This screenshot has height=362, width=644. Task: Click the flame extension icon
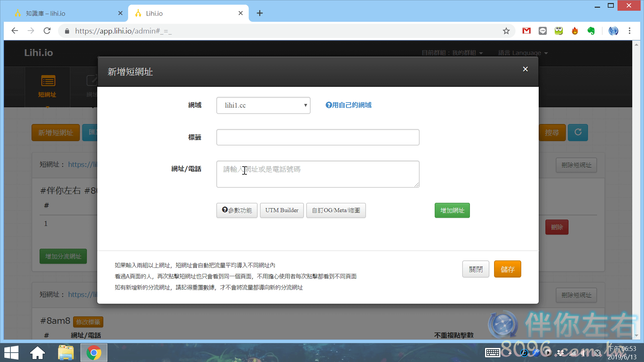(x=575, y=31)
